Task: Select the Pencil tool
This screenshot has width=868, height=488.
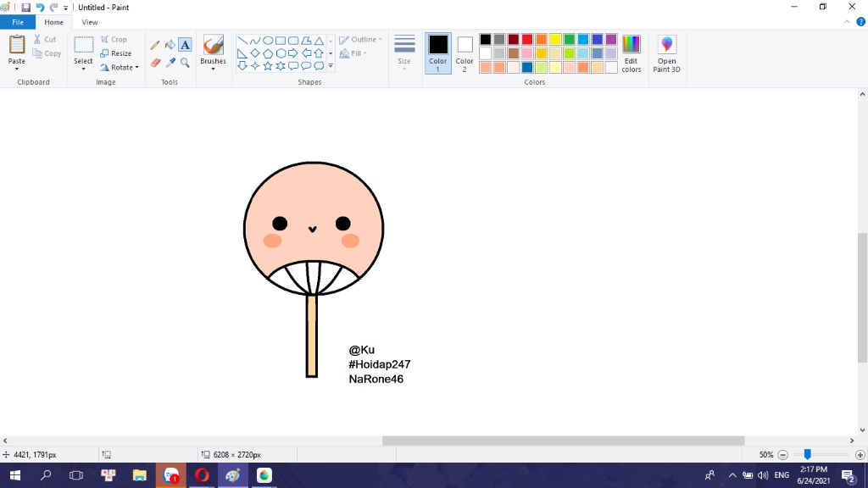Action: coord(155,45)
